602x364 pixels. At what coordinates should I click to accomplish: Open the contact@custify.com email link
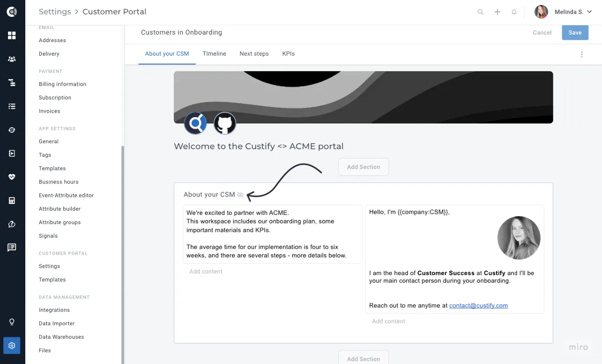pyautogui.click(x=478, y=306)
